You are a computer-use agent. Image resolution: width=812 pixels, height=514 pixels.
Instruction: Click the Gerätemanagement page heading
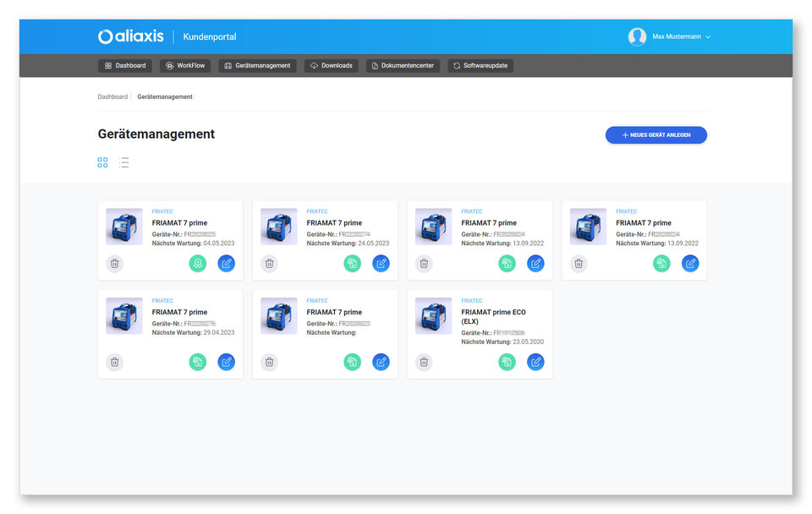156,134
